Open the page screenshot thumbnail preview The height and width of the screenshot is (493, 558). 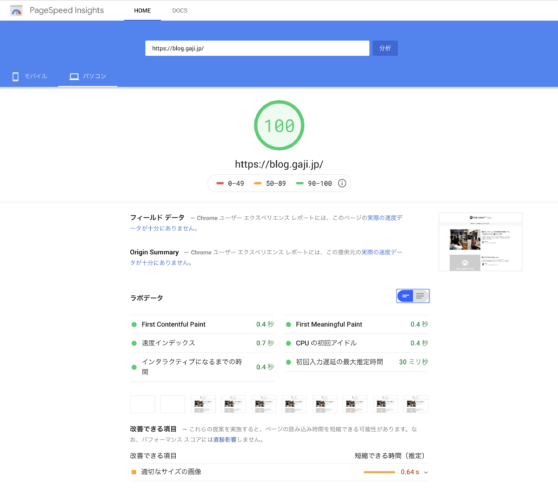(480, 242)
